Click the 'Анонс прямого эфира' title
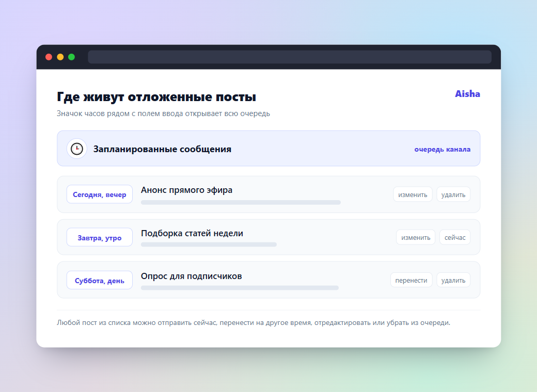This screenshot has height=392, width=537. pos(186,190)
